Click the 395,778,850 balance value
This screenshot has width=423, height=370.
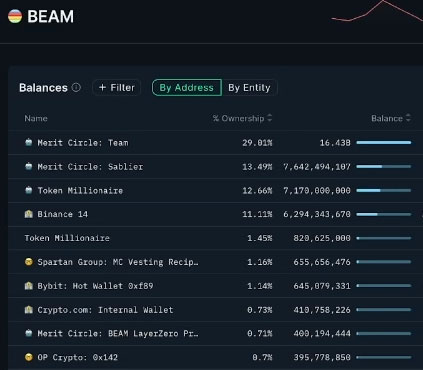322,357
